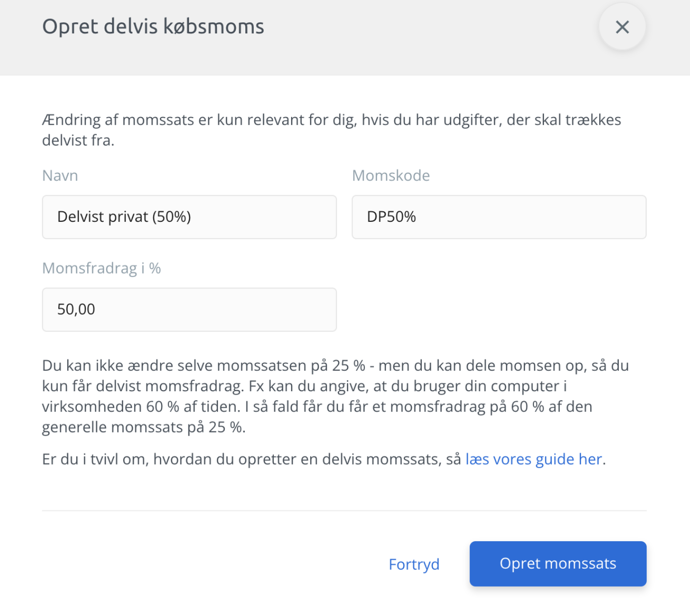Open the 'læs vores guide her' link
690x616 pixels.
(534, 459)
